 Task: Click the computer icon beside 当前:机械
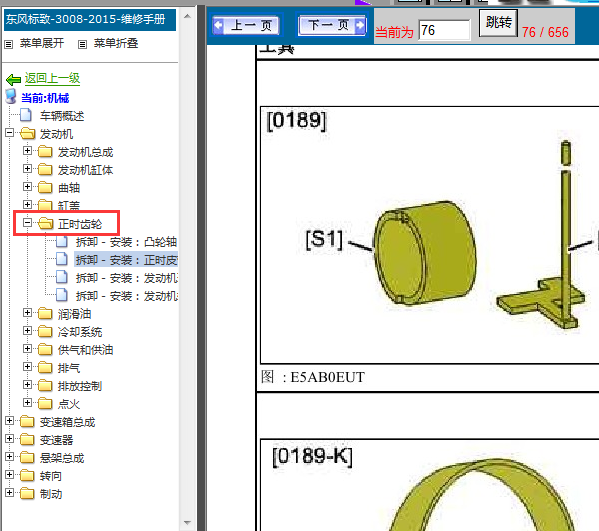(11, 97)
